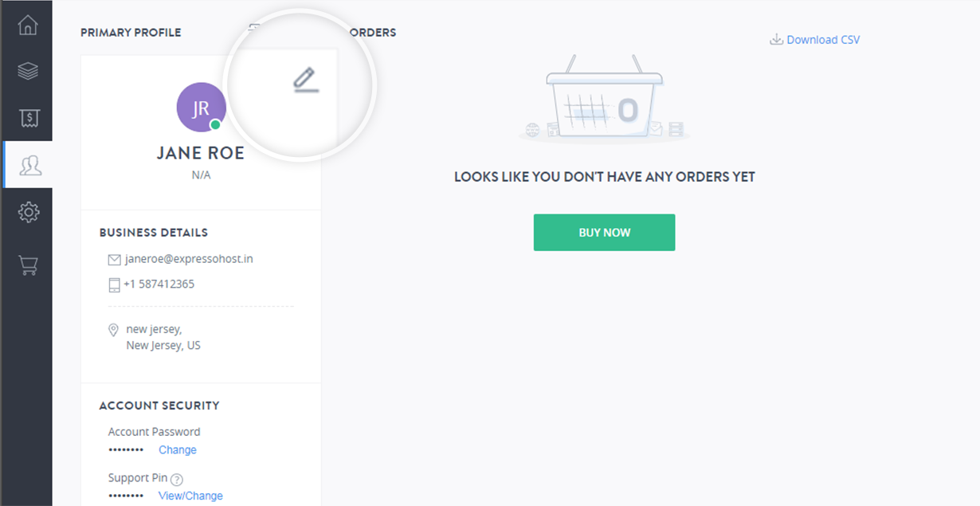Click the Support Pin help icon

[x=177, y=480]
